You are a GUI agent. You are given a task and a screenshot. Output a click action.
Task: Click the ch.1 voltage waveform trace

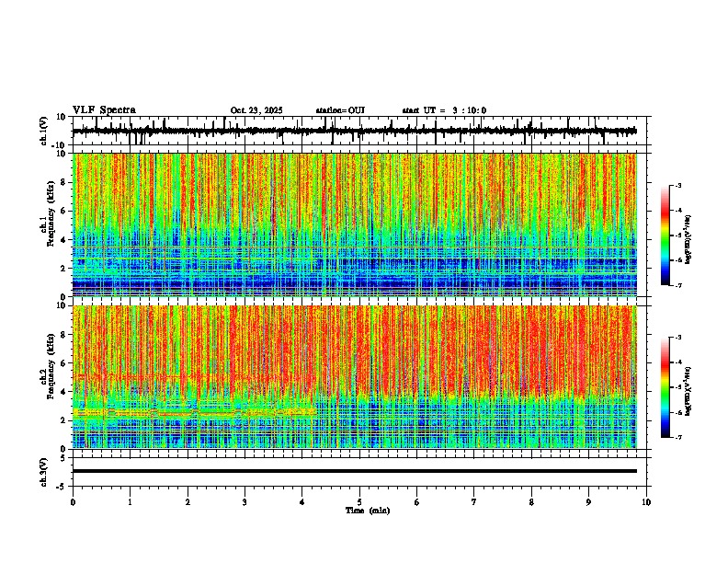click(x=354, y=131)
